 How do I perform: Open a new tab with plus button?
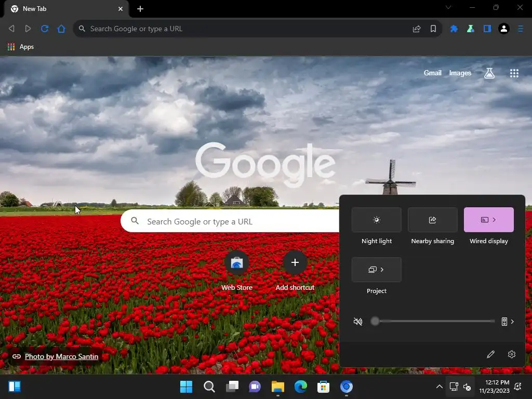140,9
